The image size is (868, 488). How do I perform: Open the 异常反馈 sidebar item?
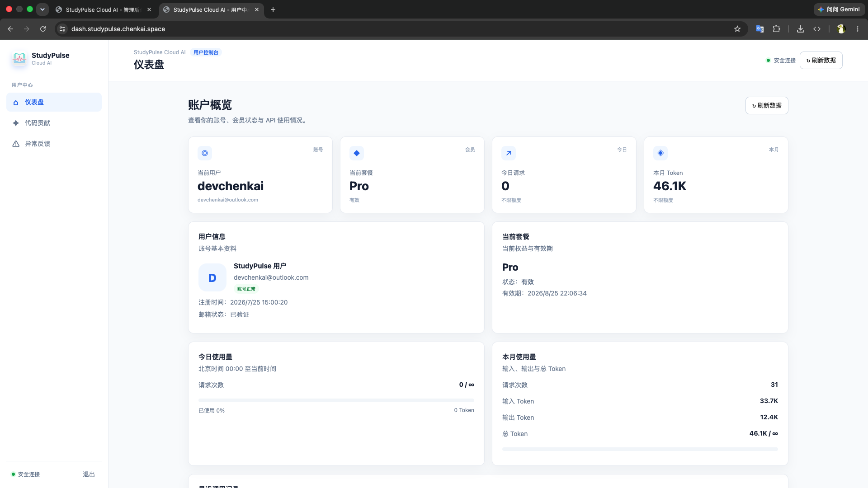54,144
